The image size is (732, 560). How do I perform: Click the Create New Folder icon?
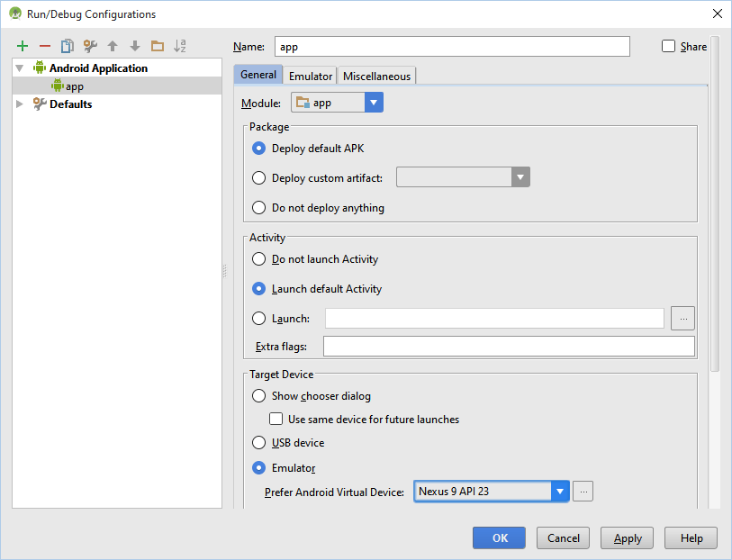point(158,46)
